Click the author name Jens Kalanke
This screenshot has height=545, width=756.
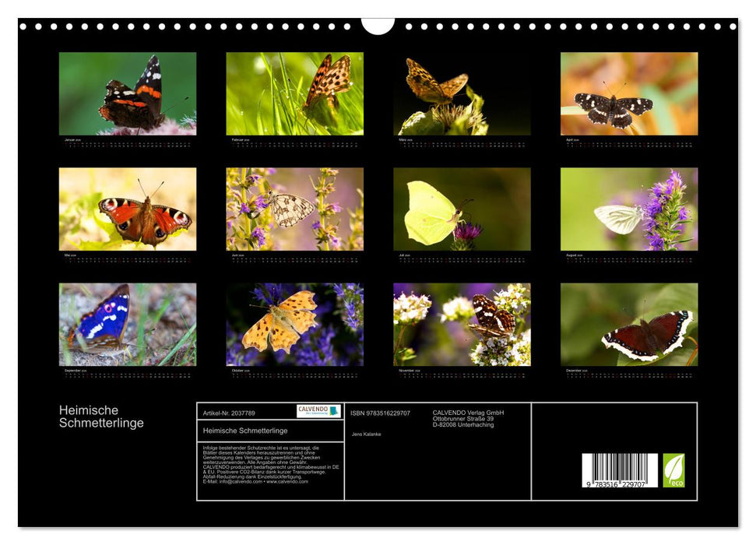(367, 434)
